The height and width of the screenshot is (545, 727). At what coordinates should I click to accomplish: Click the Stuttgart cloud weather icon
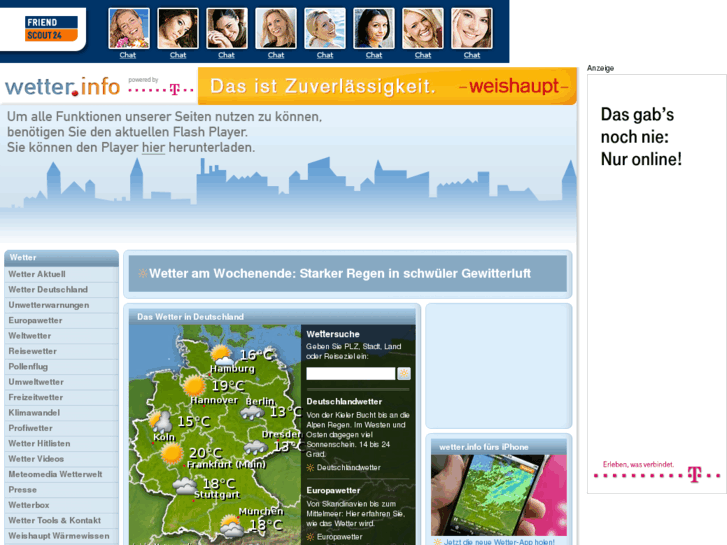pyautogui.click(x=185, y=486)
